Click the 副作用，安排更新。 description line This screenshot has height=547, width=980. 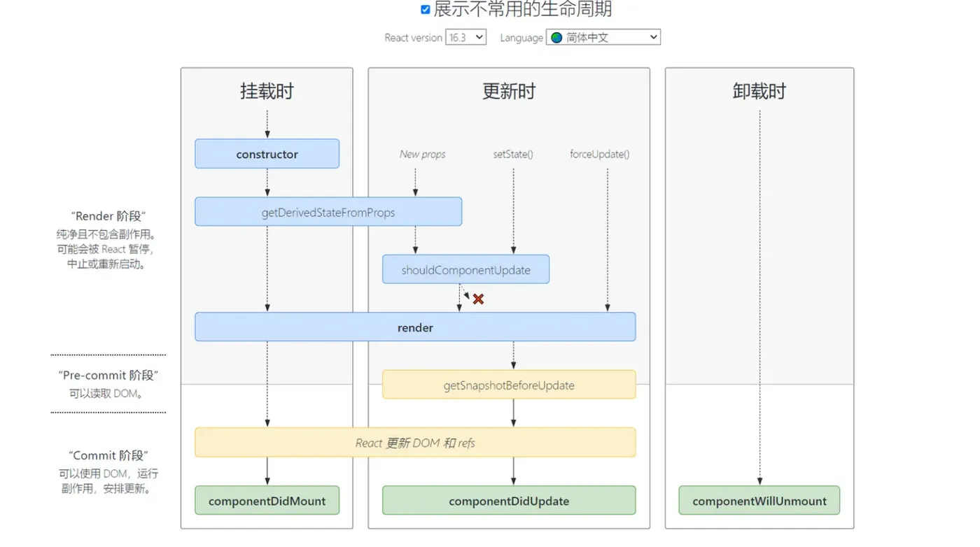pos(107,489)
